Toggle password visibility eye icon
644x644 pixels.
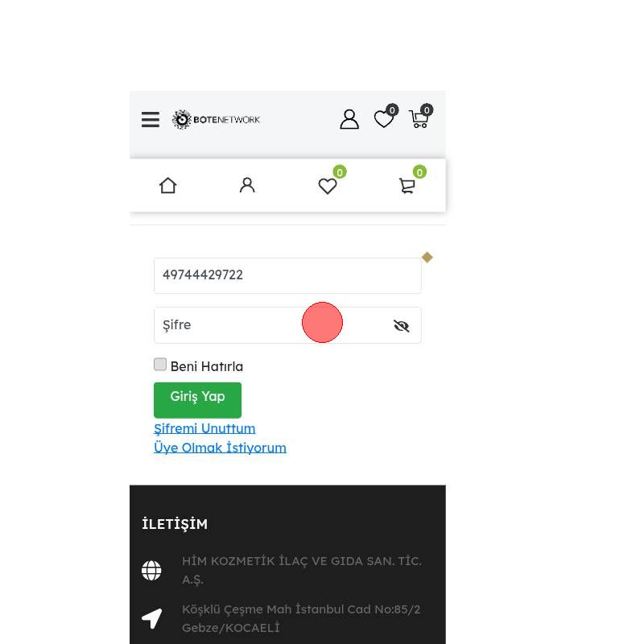401,326
